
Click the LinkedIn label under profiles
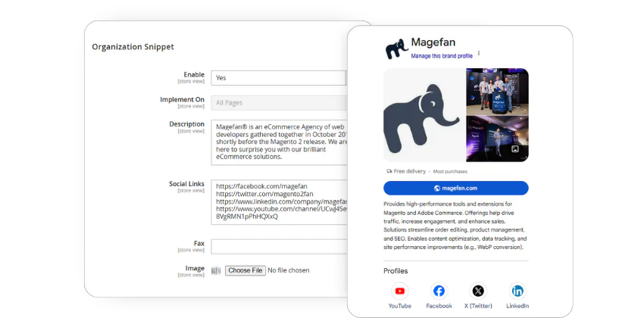[x=517, y=306]
